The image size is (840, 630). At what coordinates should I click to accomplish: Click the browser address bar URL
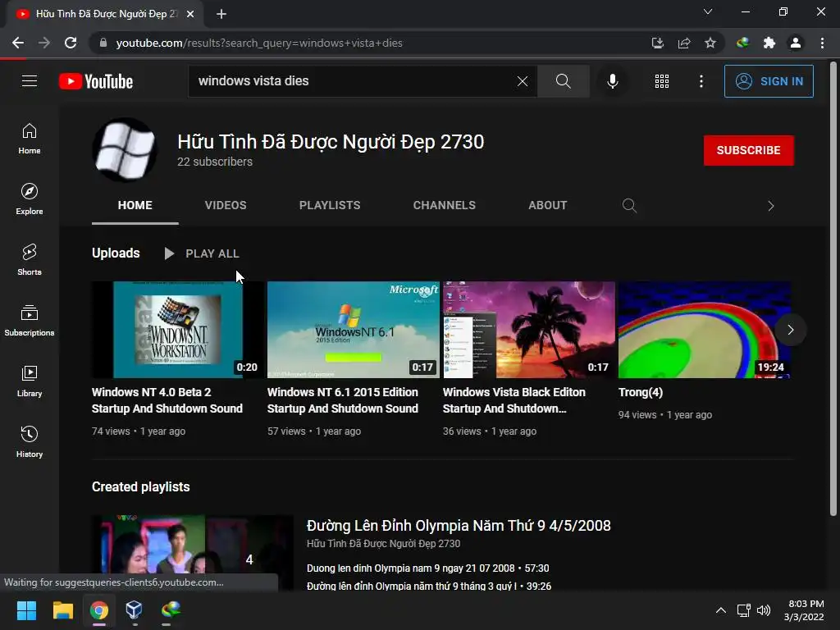(259, 43)
